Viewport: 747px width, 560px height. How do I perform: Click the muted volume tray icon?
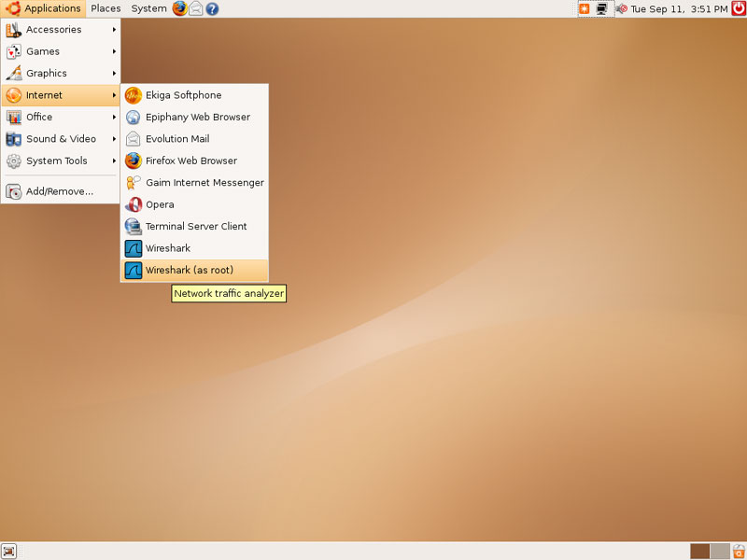[621, 8]
